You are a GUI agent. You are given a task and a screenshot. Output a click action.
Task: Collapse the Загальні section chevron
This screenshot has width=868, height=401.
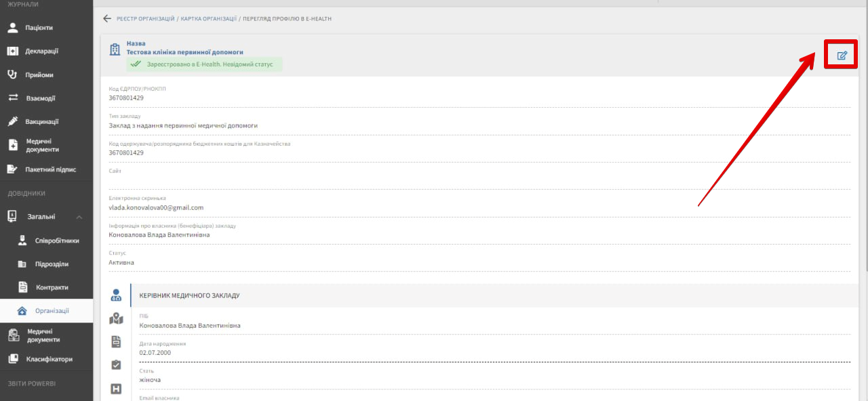pos(79,217)
